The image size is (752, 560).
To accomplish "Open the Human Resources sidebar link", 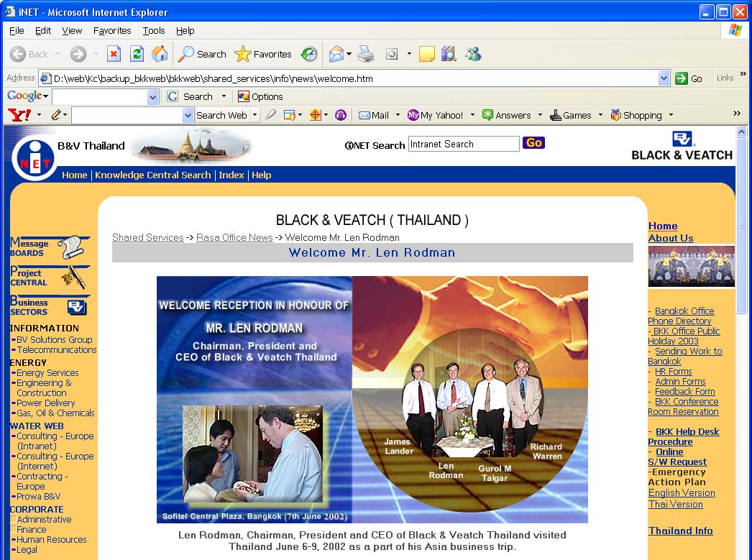I will pos(51,539).
